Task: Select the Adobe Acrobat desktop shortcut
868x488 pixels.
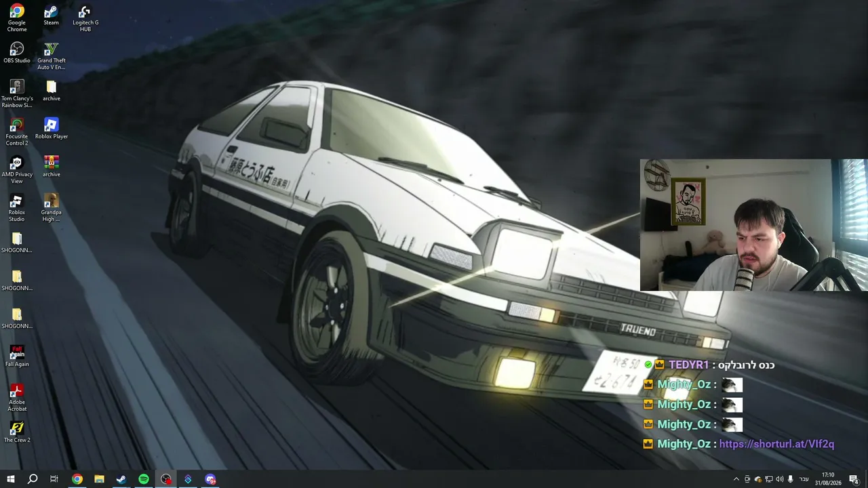Action: click(x=17, y=398)
